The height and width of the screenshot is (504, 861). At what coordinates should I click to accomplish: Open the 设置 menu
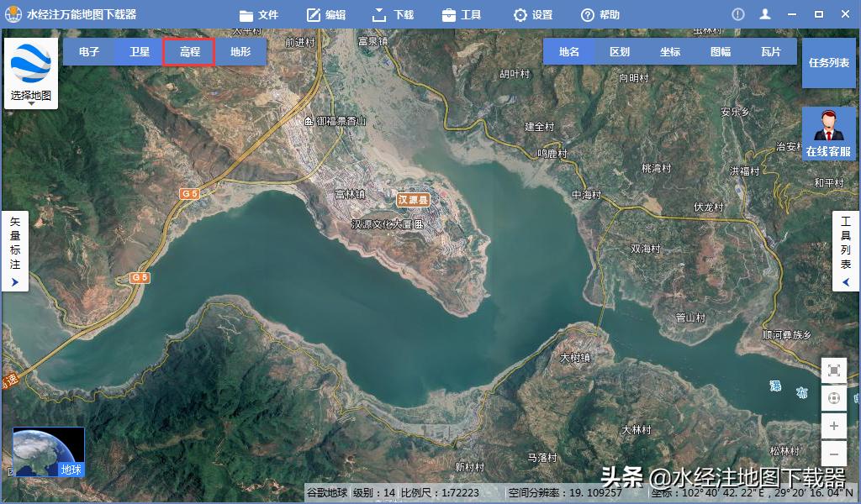[x=533, y=15]
